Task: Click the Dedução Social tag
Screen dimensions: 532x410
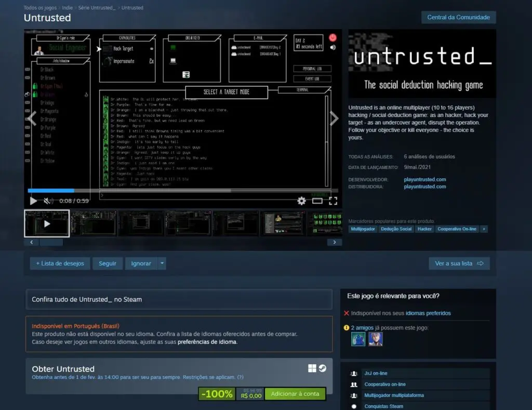Action: click(x=396, y=229)
